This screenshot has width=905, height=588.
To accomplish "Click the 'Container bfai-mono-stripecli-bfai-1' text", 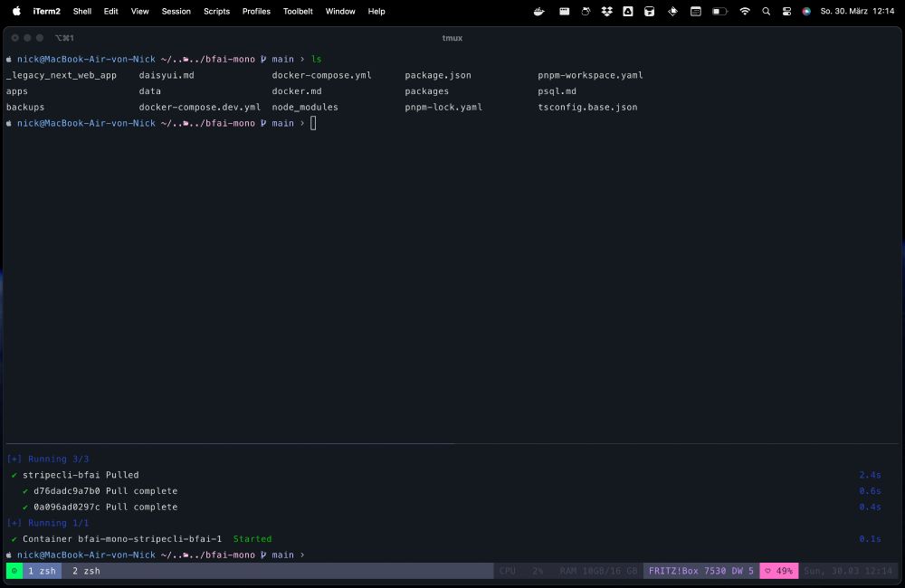I will point(122,539).
